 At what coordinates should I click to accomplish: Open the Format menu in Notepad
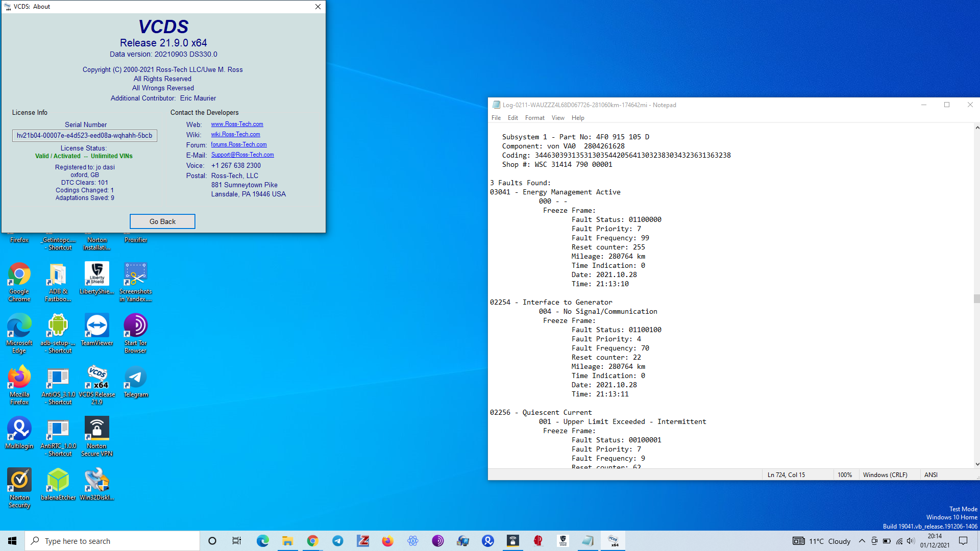click(535, 118)
